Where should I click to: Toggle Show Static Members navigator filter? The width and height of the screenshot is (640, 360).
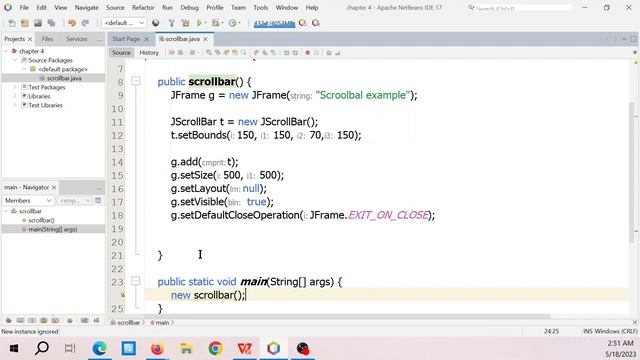coord(32,320)
